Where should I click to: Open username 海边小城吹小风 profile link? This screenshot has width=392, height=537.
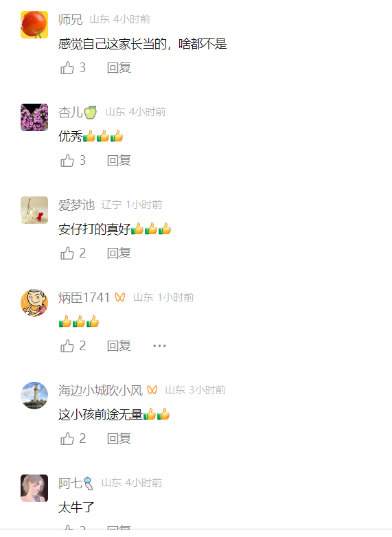point(100,391)
